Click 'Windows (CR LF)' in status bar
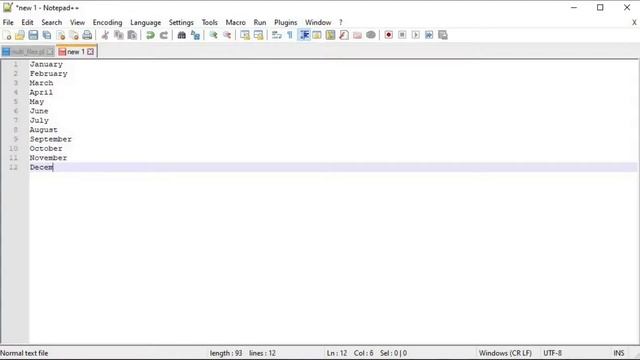Image resolution: width=640 pixels, height=360 pixels. tap(505, 353)
